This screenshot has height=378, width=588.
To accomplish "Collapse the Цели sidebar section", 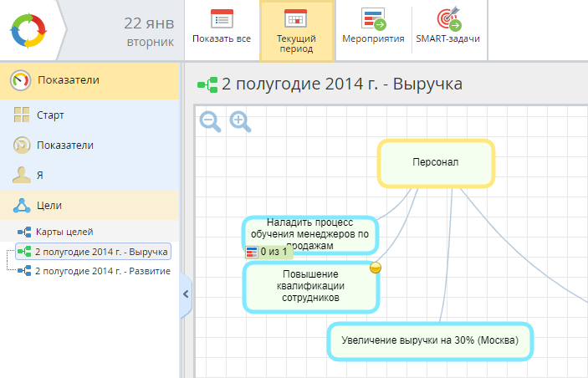I will 89,205.
